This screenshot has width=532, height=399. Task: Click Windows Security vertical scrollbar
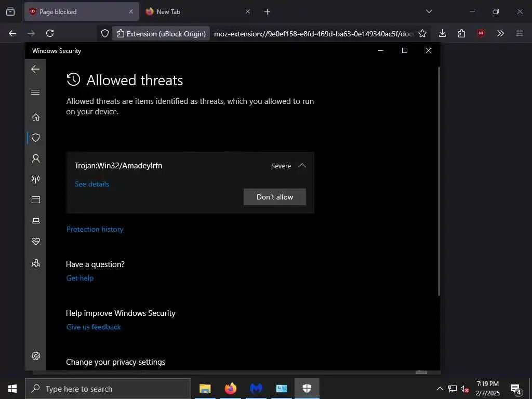(438, 181)
